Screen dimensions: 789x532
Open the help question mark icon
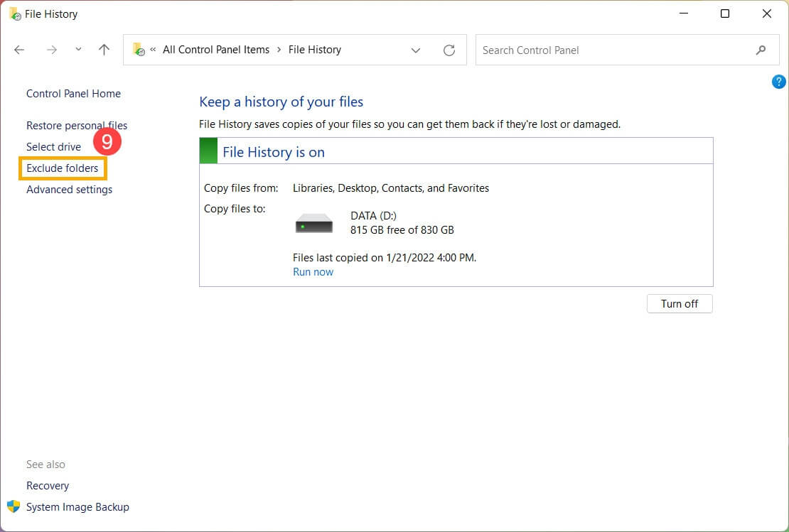pos(778,82)
